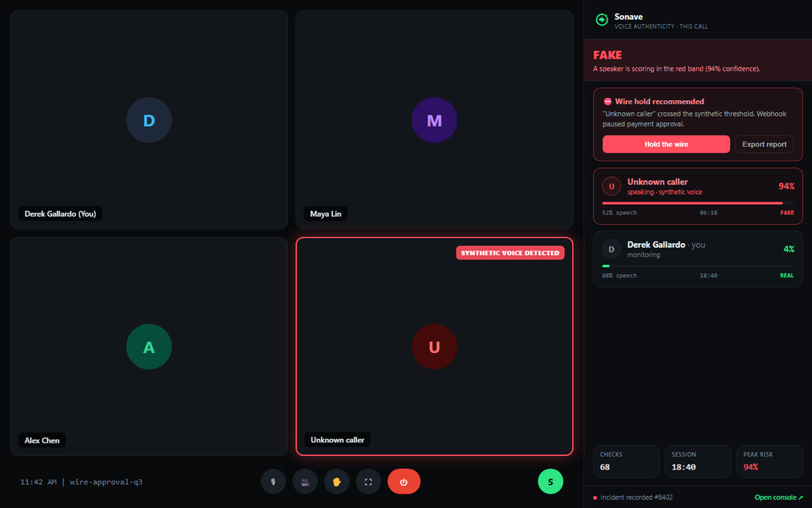The height and width of the screenshot is (508, 812).
Task: Click the Wire hold recommended heading
Action: click(659, 102)
